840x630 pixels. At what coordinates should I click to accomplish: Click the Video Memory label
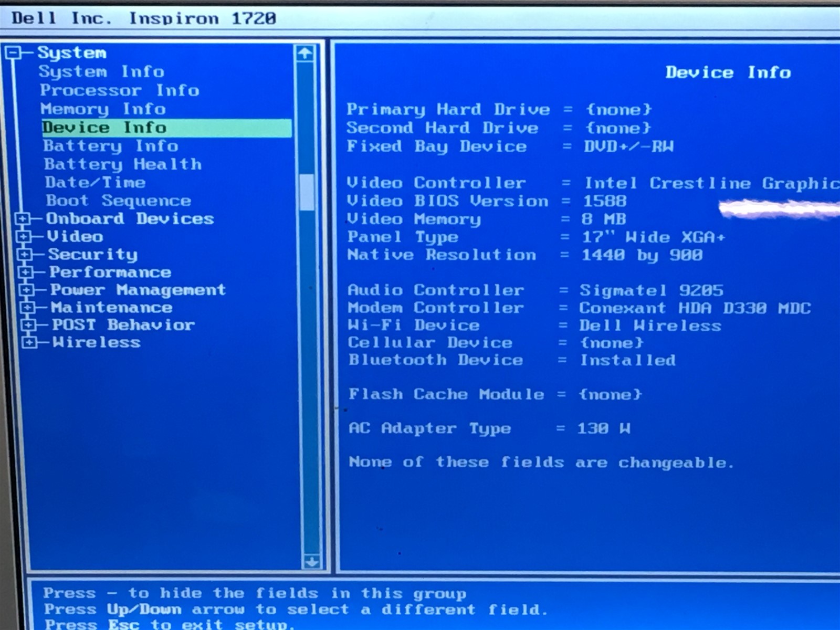click(414, 219)
